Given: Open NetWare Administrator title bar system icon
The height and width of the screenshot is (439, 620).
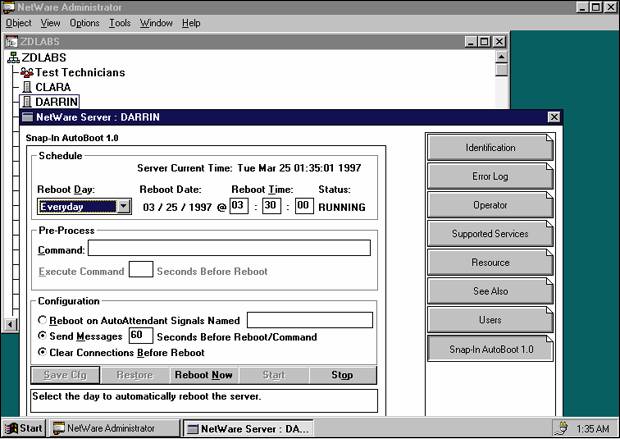Looking at the screenshot, I should [9, 7].
